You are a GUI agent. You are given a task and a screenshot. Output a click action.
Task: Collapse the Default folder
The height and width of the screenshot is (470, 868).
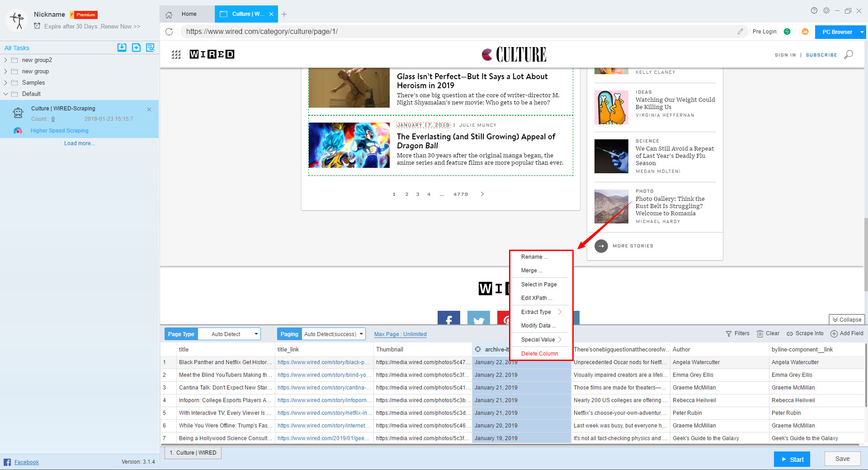(x=5, y=94)
